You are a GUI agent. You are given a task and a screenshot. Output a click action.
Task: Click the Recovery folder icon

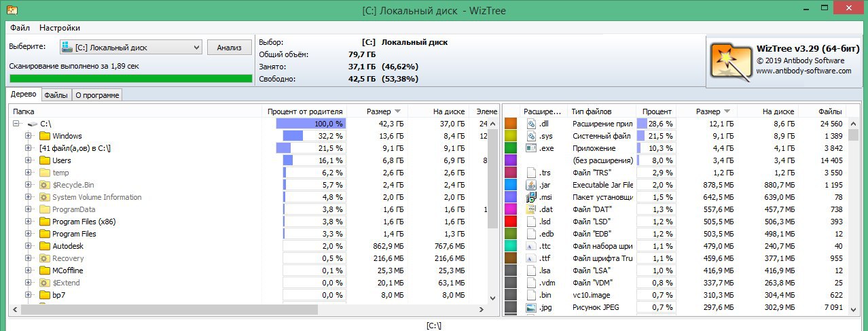tap(45, 258)
